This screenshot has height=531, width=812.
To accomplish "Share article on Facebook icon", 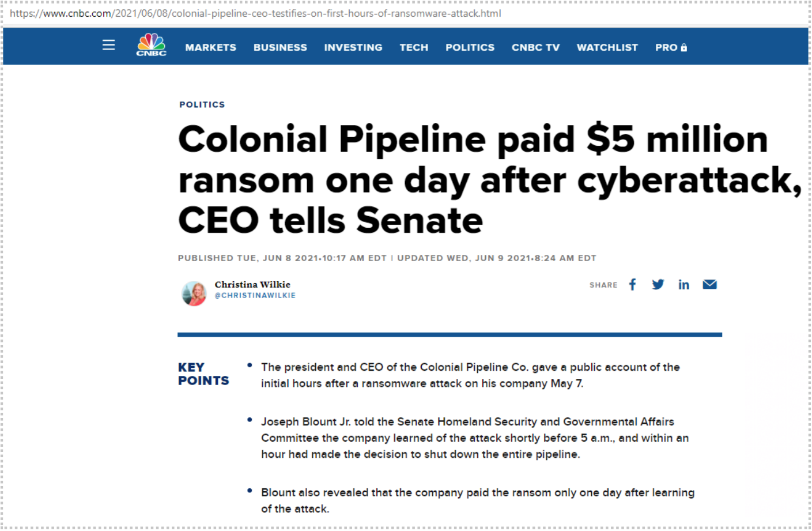I will coord(632,284).
